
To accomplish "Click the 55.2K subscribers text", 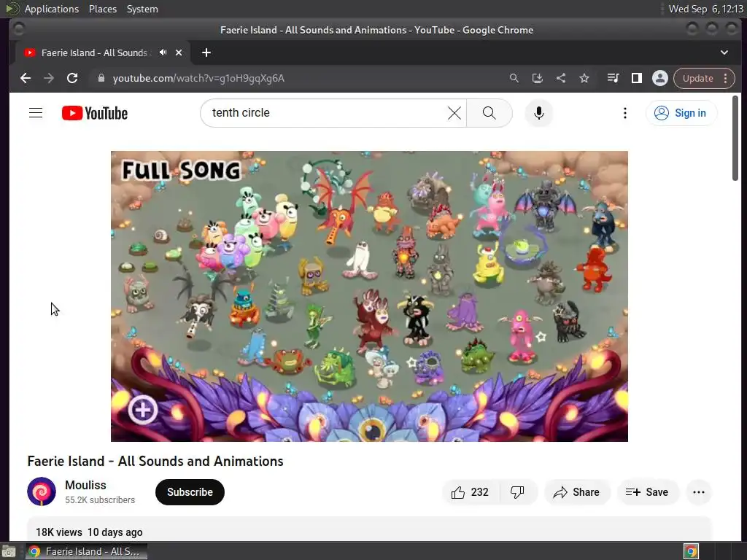I will tap(100, 500).
